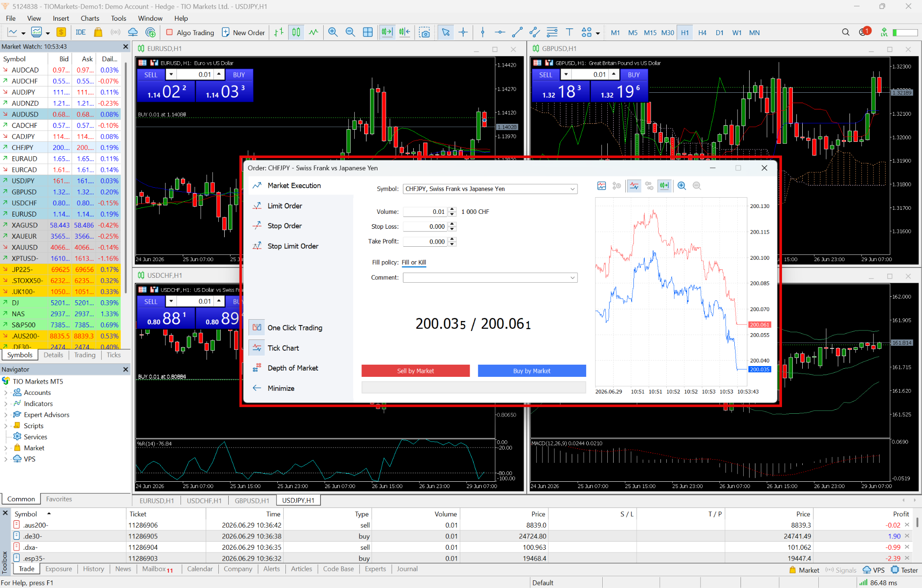Expand the Accounts node in Navigator
Screen dimensions: 922x588
[x=5, y=393]
